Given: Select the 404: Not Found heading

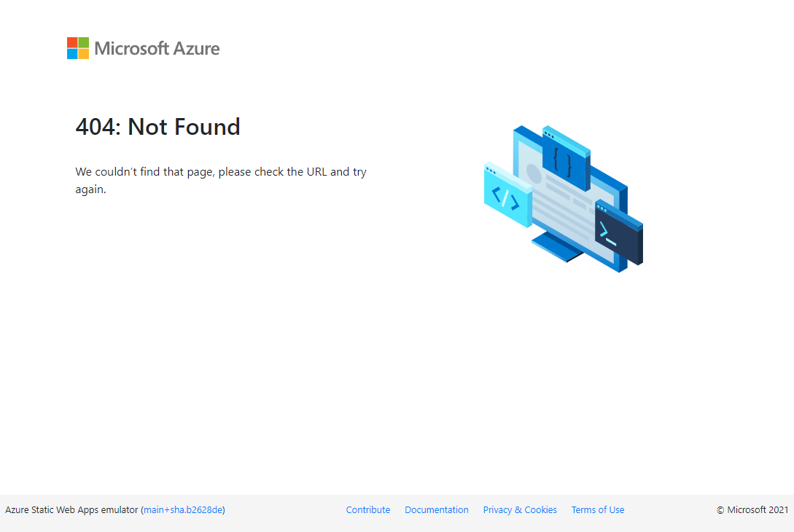Looking at the screenshot, I should (x=157, y=127).
